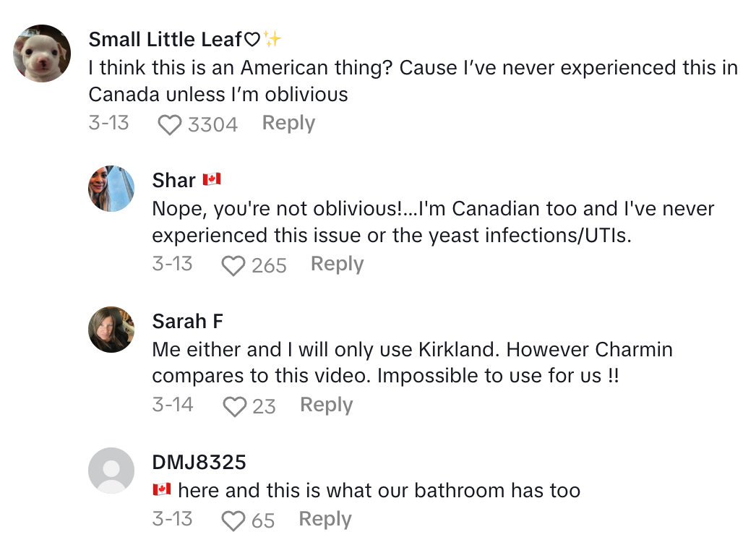Tap the 265 like count on Shar's reply
756x558 pixels.
tap(270, 265)
